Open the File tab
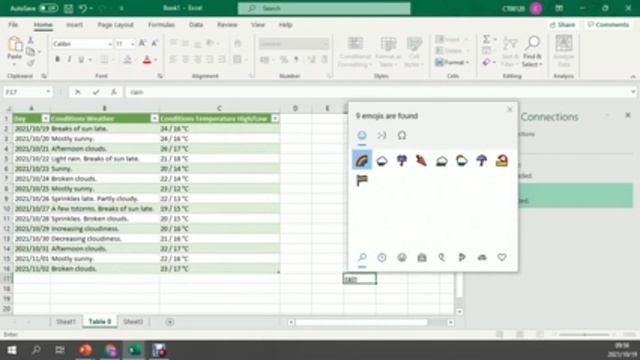640x360 pixels. 13,25
